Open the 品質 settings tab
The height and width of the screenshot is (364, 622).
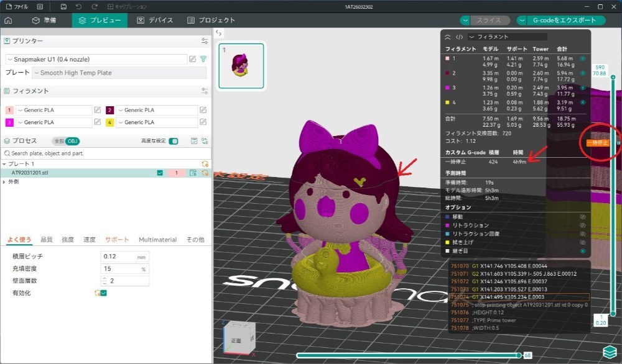click(47, 240)
